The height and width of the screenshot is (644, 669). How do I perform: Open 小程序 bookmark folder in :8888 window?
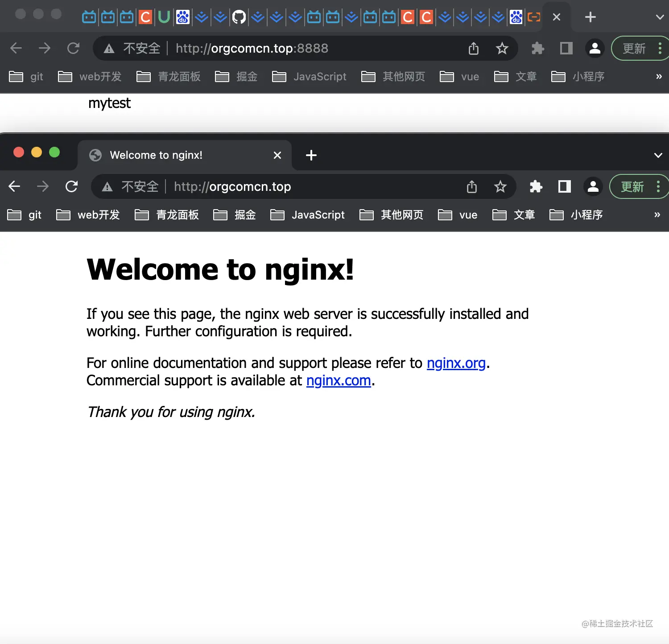(x=578, y=77)
